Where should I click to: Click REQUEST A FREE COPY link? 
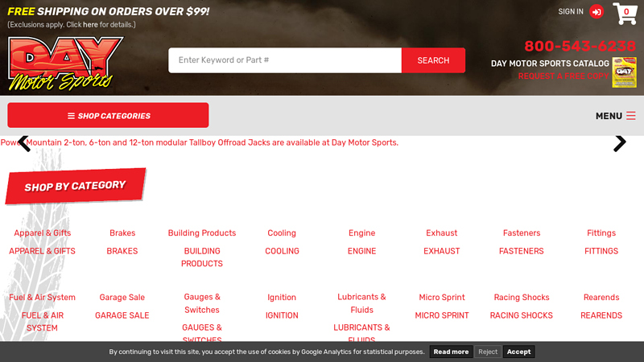pos(563,76)
